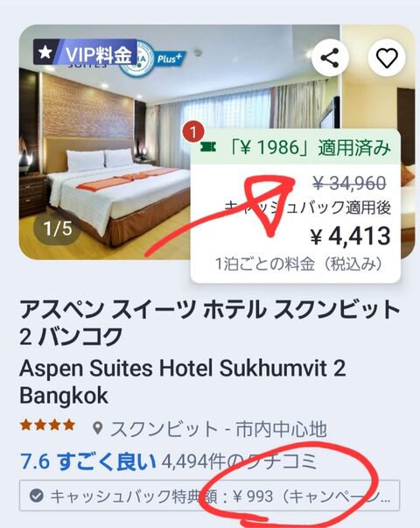Image resolution: width=420 pixels, height=528 pixels.
Task: Favorite the hotel with the heart icon
Action: [387, 58]
